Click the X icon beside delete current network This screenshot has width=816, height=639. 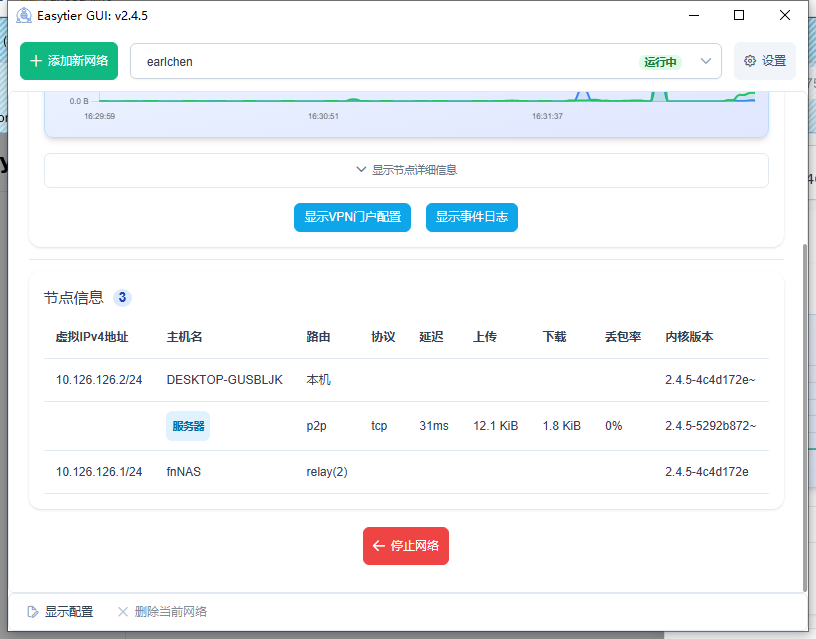point(122,611)
